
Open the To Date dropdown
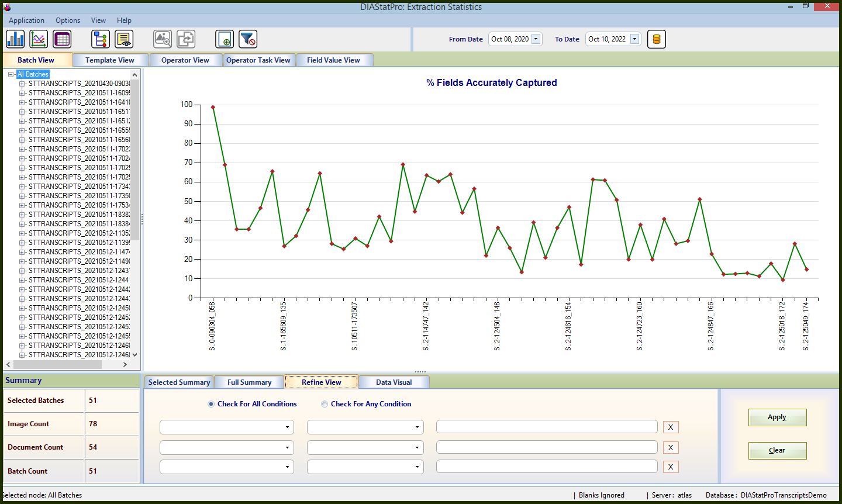pos(634,39)
